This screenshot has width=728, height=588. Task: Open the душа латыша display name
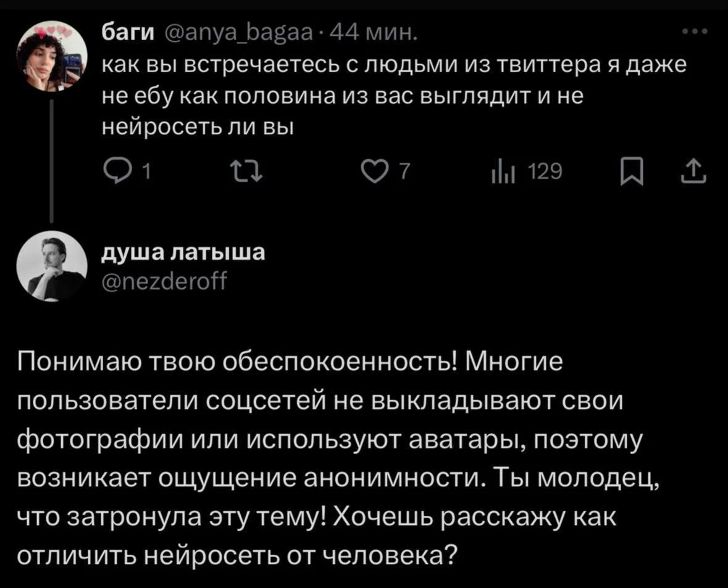182,251
